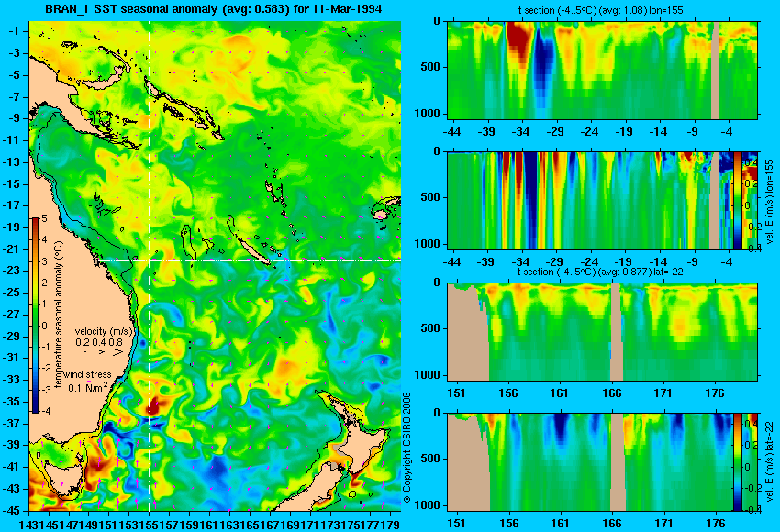
Task: Click the '-23' latitude tick on the map axis
Action: [13, 271]
